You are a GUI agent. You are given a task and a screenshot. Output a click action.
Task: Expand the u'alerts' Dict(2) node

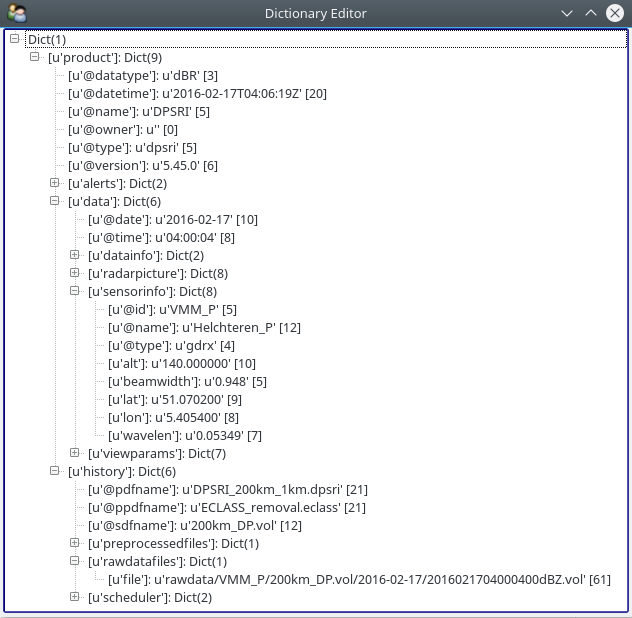point(54,183)
